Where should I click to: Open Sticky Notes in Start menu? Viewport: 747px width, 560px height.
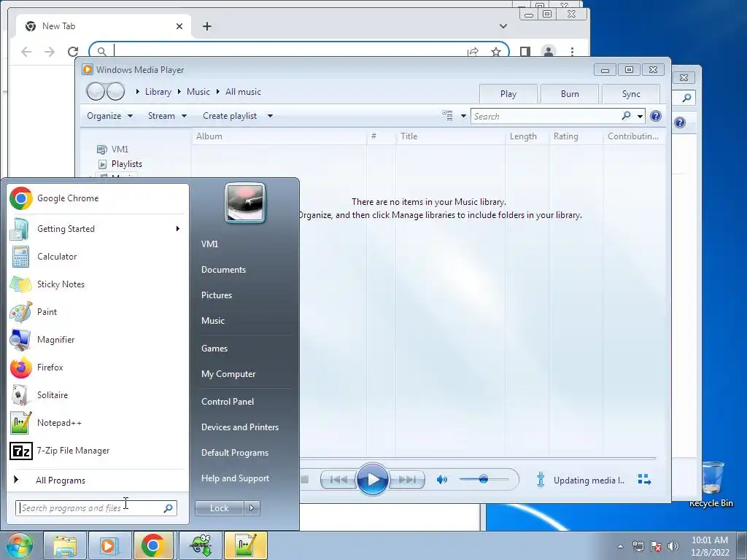(x=97, y=284)
